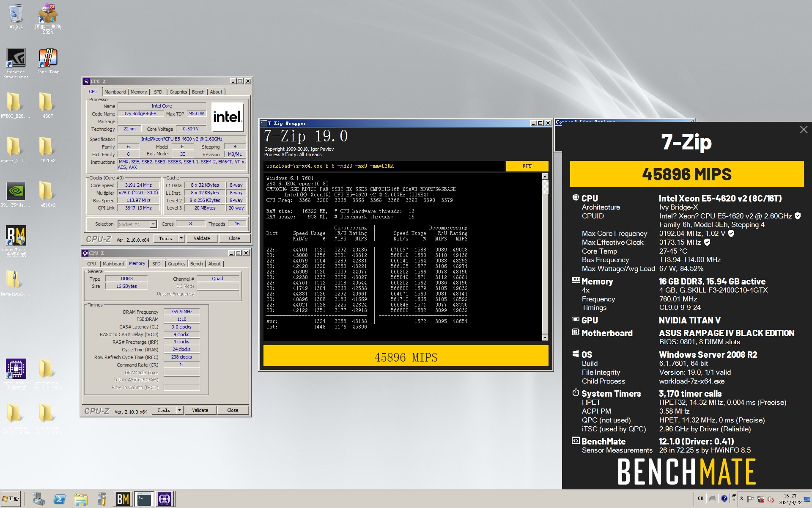Click the Core Speed value 3191.24 MHz
Screen dimensions: 812x508
[138, 185]
